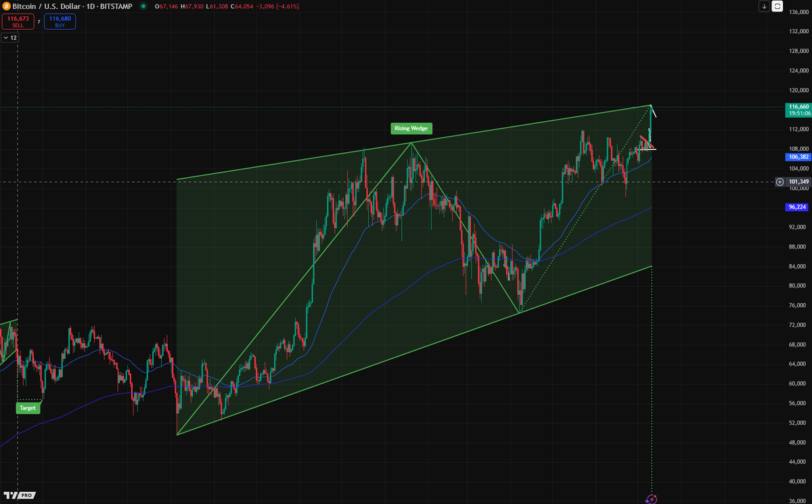812x504 pixels.
Task: Click the Bitcoin logo in the chart legend
Action: point(7,6)
